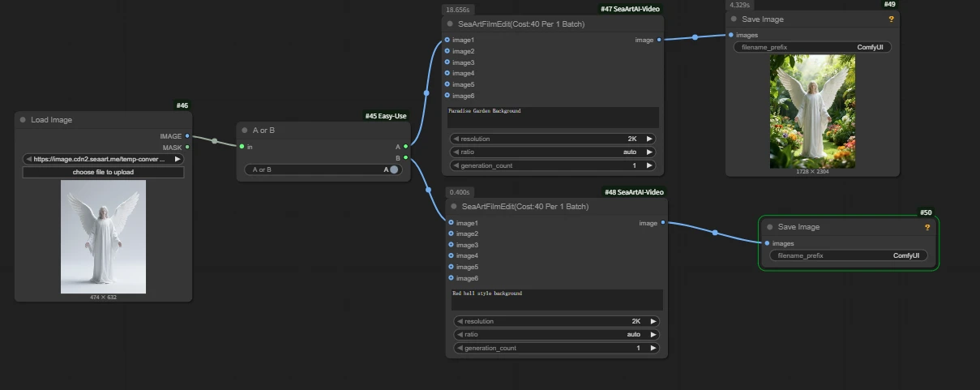Viewport: 980px width, 390px height.
Task: Click the question mark on Save Image node #49
Action: tap(891, 19)
